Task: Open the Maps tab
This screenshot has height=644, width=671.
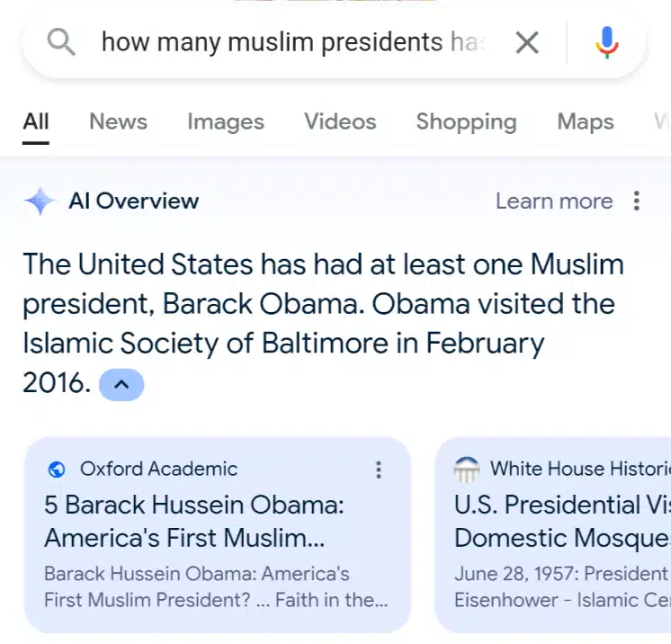Action: click(x=586, y=121)
